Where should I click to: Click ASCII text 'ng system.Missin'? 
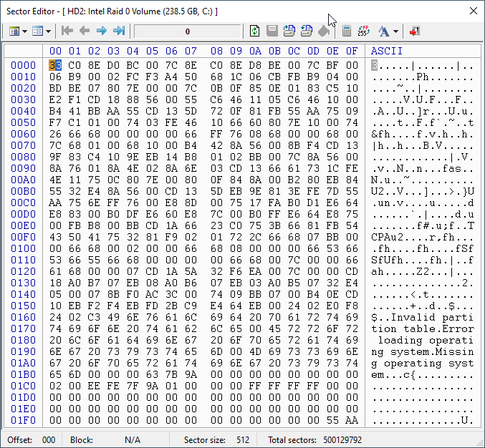[x=423, y=351]
